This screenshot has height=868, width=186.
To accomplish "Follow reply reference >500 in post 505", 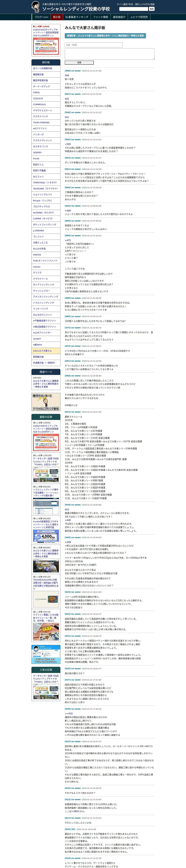I will [68, 144].
